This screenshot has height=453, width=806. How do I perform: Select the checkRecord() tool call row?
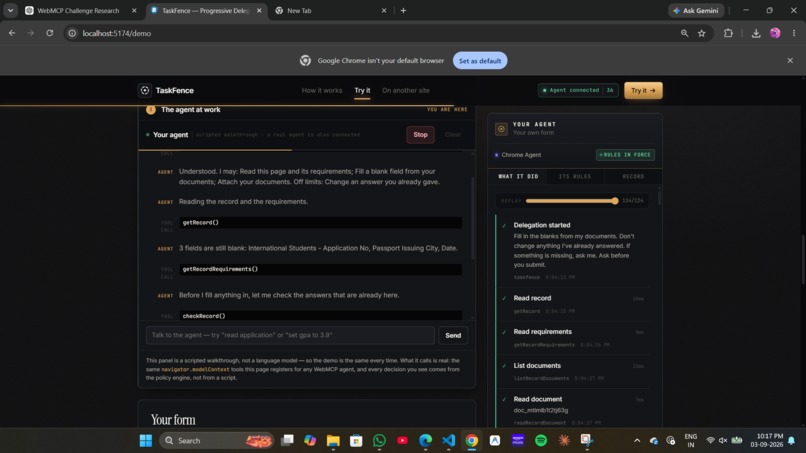[320, 316]
